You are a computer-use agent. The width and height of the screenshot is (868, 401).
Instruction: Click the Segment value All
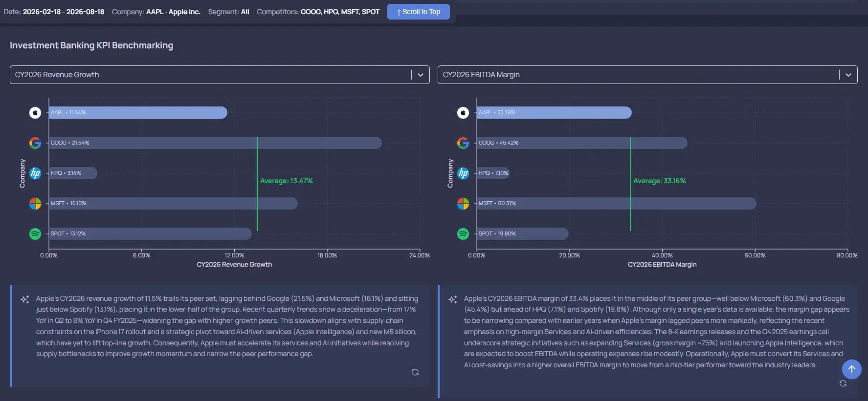pos(245,12)
